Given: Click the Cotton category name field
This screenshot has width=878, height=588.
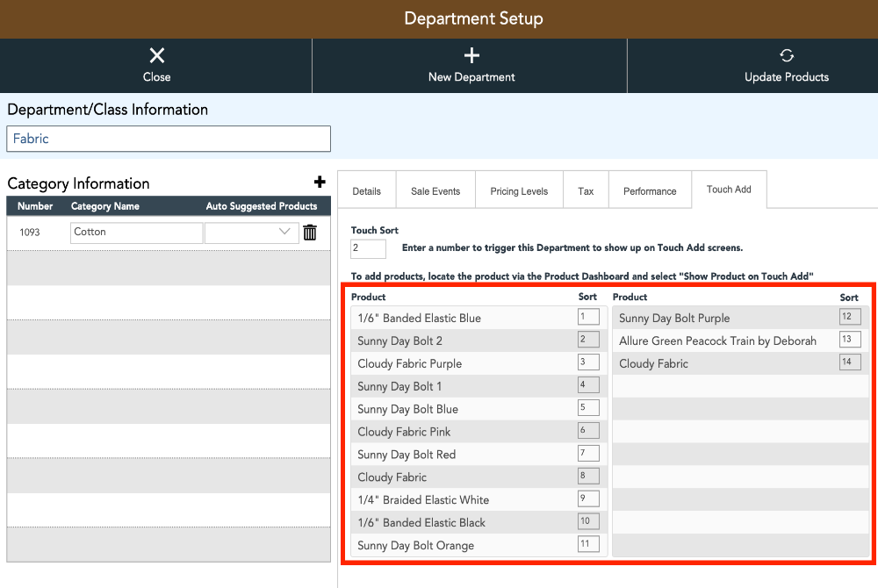Looking at the screenshot, I should point(137,233).
